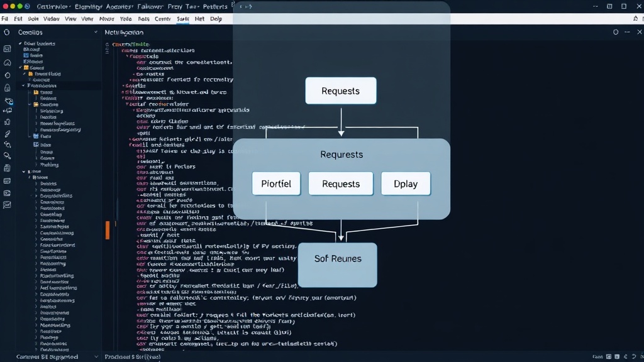The image size is (644, 362).
Task: Open the Vedev menu
Action: click(x=52, y=18)
